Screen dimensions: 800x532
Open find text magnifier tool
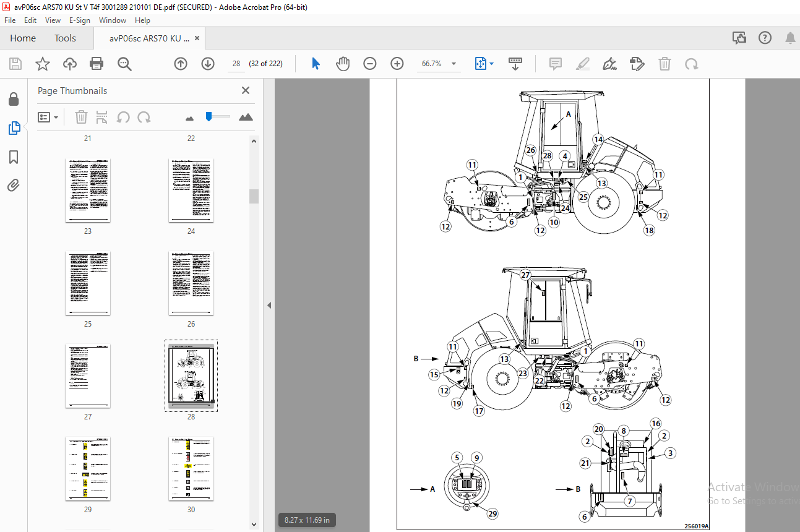pos(124,64)
